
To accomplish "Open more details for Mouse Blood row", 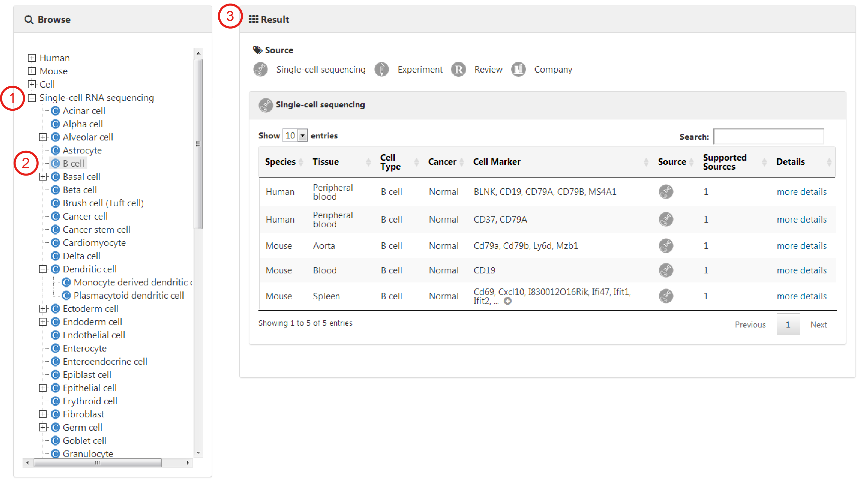I will (x=801, y=270).
